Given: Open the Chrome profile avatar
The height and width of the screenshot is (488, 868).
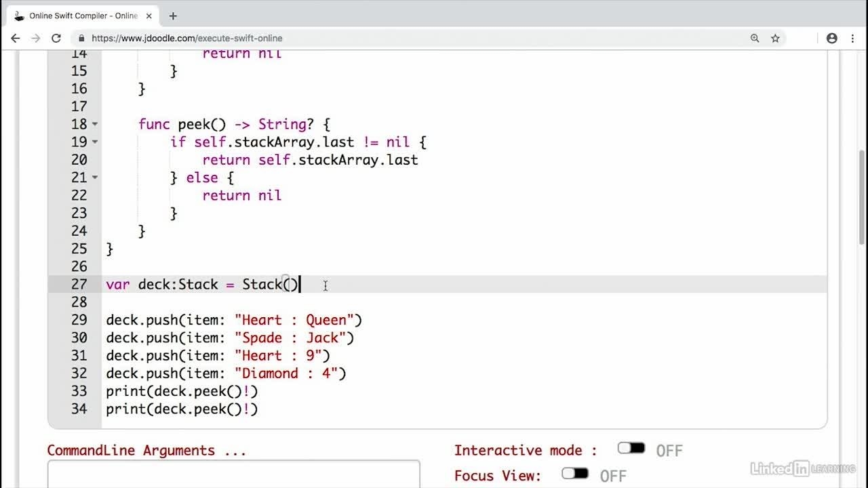Looking at the screenshot, I should [831, 39].
